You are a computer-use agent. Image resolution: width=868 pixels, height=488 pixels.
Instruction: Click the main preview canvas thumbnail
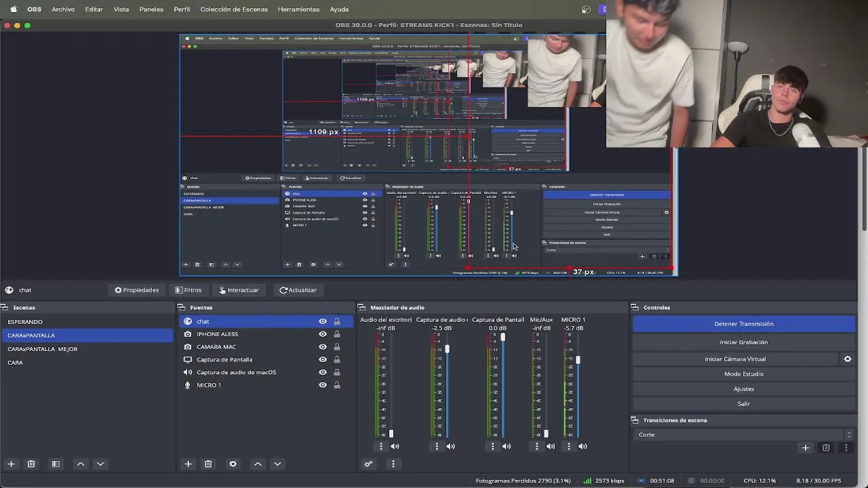[x=429, y=155]
